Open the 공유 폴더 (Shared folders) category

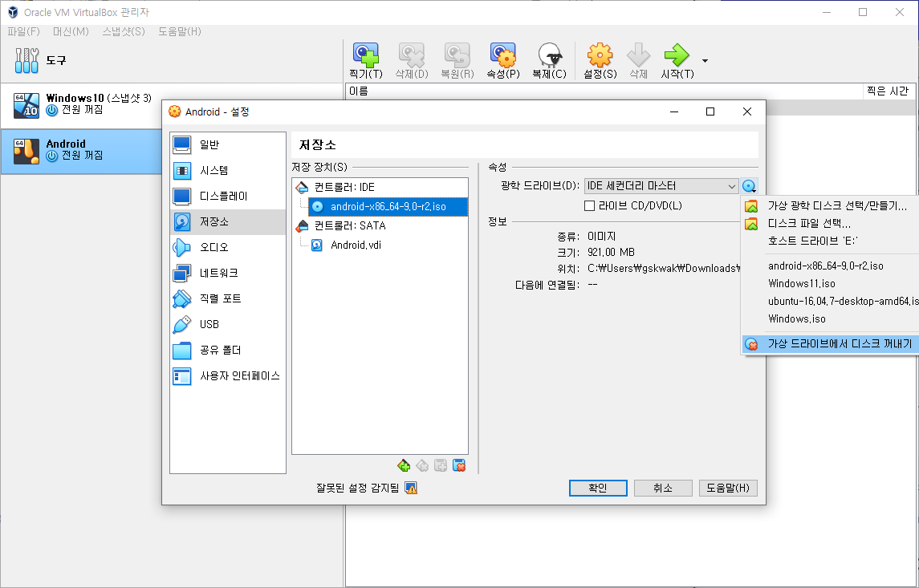point(227,351)
